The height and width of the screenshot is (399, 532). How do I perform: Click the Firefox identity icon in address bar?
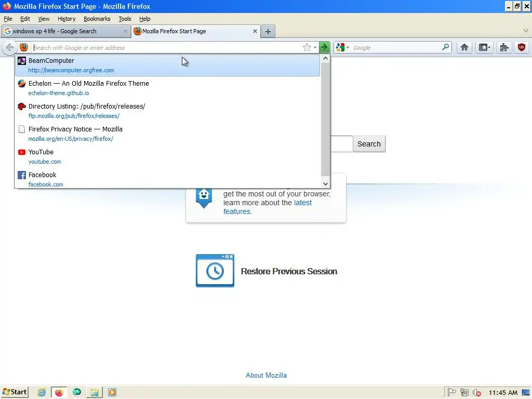tap(24, 47)
